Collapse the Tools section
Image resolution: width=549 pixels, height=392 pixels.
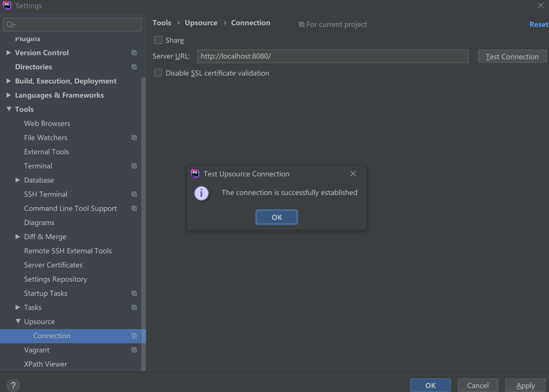[9, 109]
